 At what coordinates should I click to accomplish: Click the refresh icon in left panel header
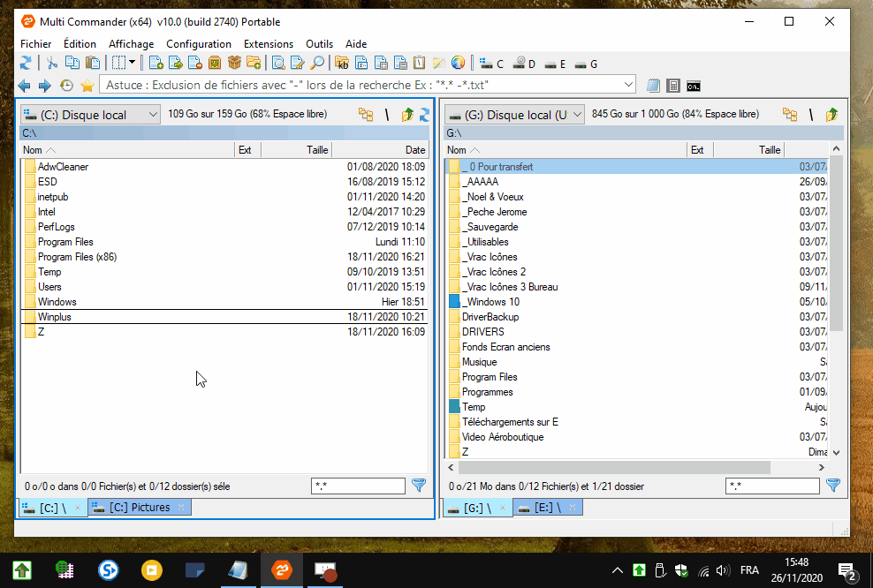[424, 115]
